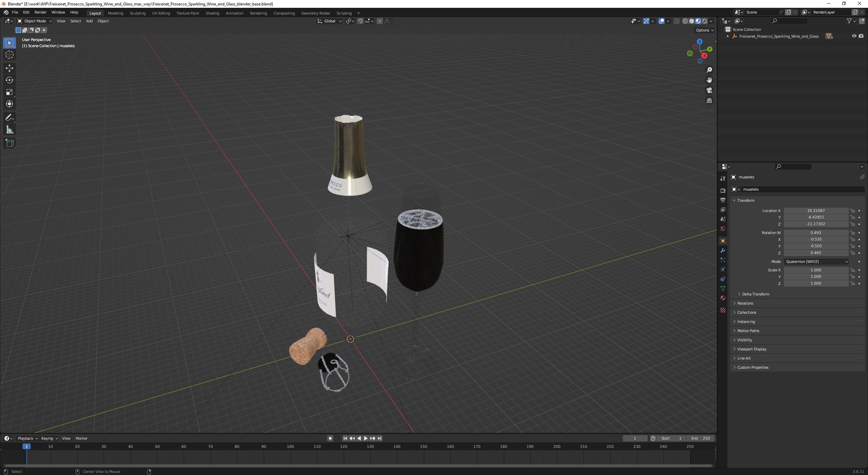Click the pan view hand icon

tap(709, 80)
